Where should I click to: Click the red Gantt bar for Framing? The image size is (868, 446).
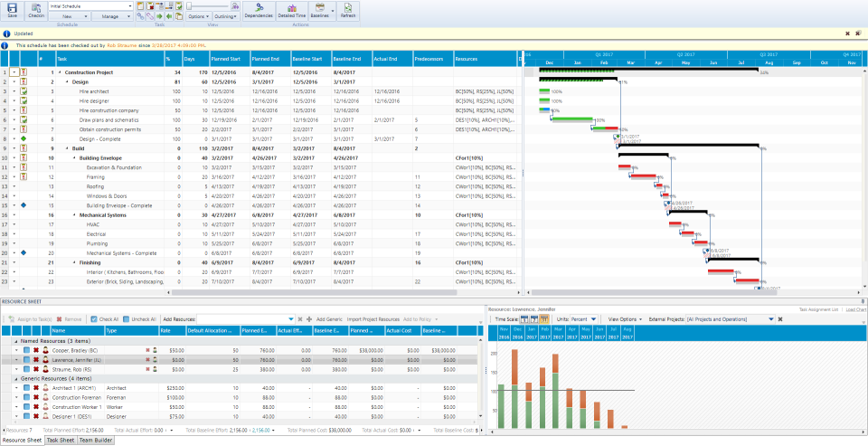coord(643,176)
